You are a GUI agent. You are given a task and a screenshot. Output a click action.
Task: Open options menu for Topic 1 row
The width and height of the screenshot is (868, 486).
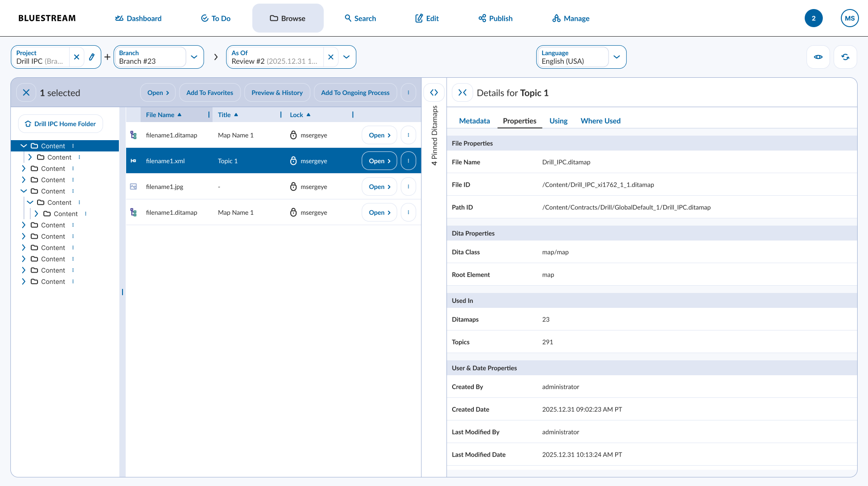pos(408,161)
